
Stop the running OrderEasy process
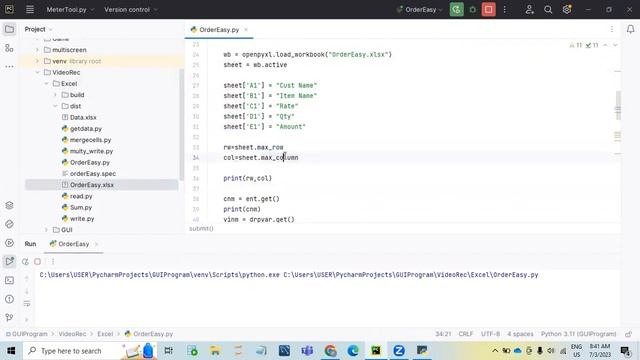[x=489, y=9]
